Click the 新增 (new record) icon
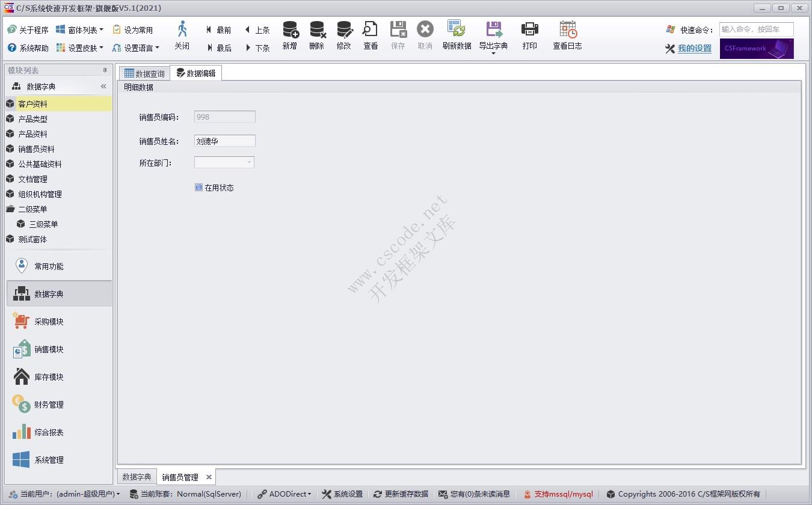Viewport: 812px width, 505px height. click(289, 35)
